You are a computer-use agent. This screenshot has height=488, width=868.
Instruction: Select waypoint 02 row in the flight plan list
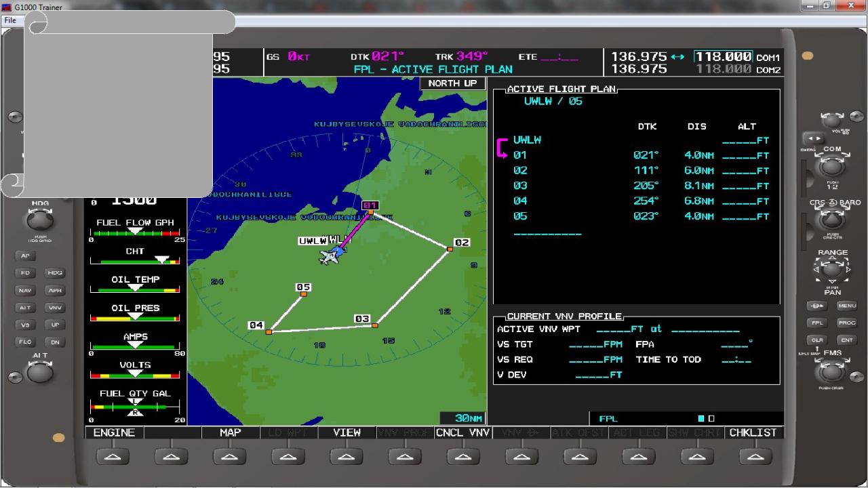point(641,171)
